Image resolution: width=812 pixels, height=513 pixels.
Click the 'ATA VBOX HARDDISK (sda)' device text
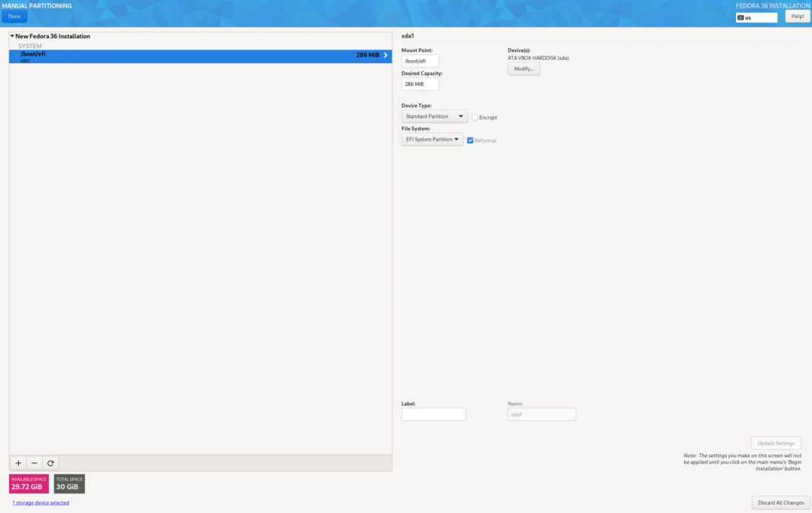click(x=538, y=58)
